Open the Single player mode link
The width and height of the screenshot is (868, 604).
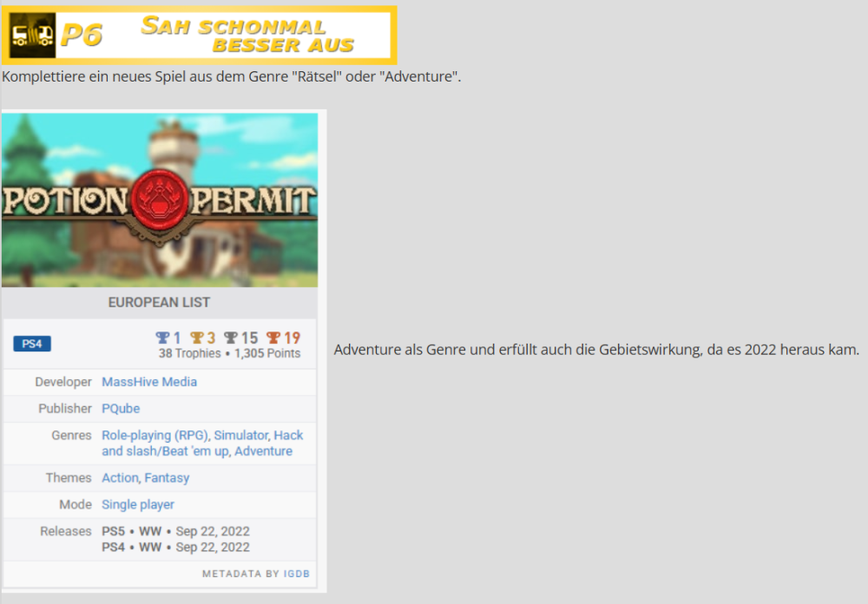pyautogui.click(x=138, y=505)
